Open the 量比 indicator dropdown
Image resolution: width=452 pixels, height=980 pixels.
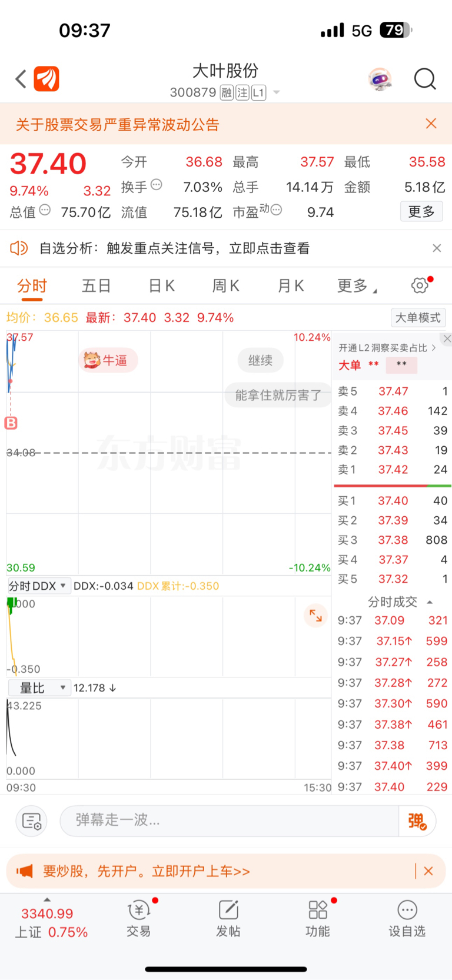click(39, 688)
